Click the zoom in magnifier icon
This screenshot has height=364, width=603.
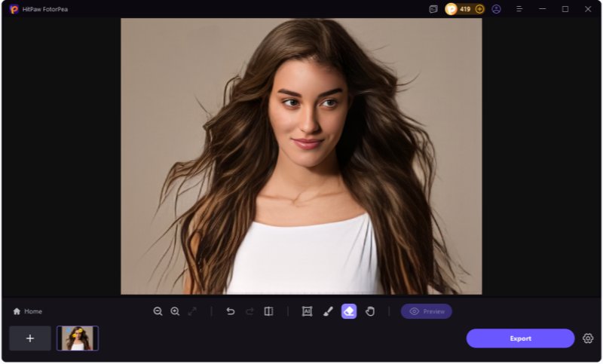point(175,311)
